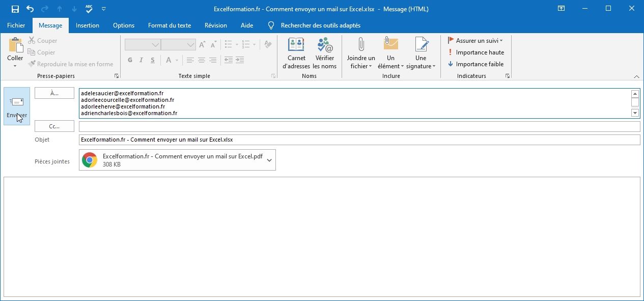
Task: Click in the Cc address field
Action: (359, 126)
